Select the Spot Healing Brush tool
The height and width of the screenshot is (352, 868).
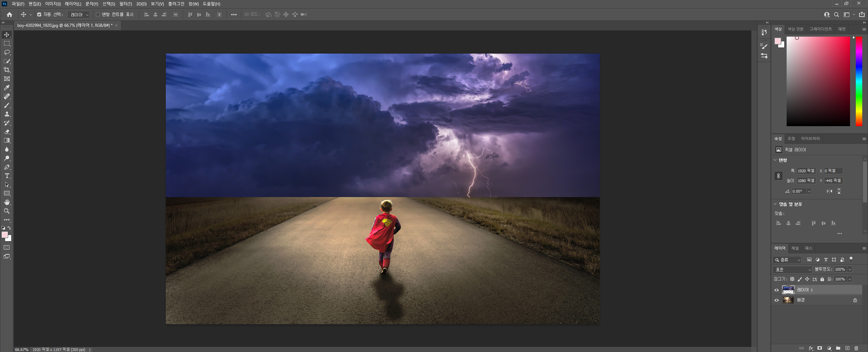[7, 96]
